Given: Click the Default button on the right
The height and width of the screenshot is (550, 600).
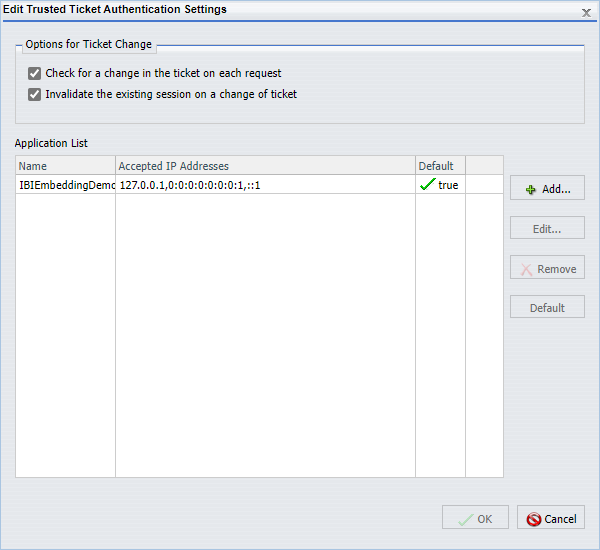Looking at the screenshot, I should pos(547,307).
